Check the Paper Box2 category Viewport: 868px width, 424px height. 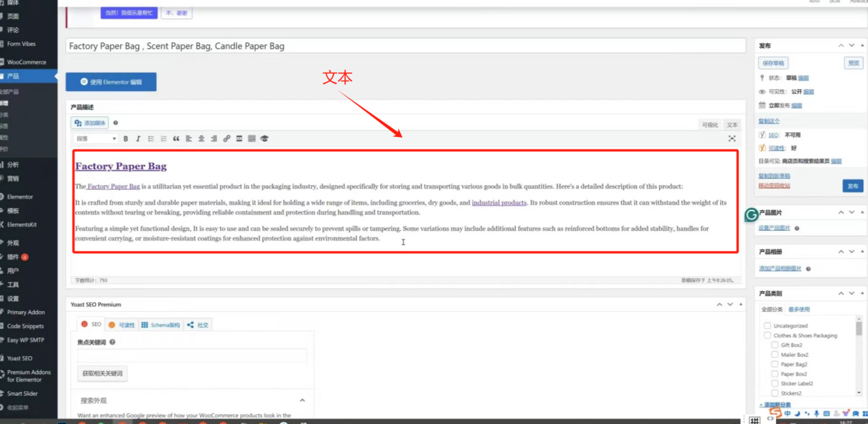click(x=775, y=374)
